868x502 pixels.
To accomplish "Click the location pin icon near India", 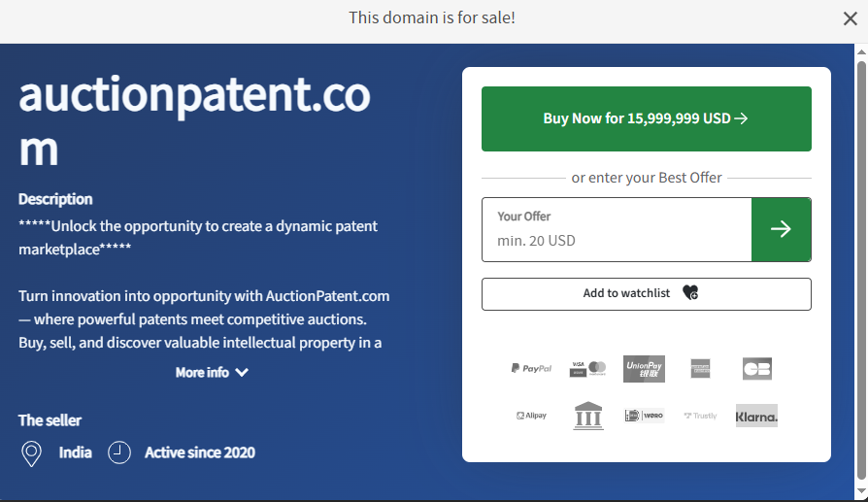I will pyautogui.click(x=31, y=453).
